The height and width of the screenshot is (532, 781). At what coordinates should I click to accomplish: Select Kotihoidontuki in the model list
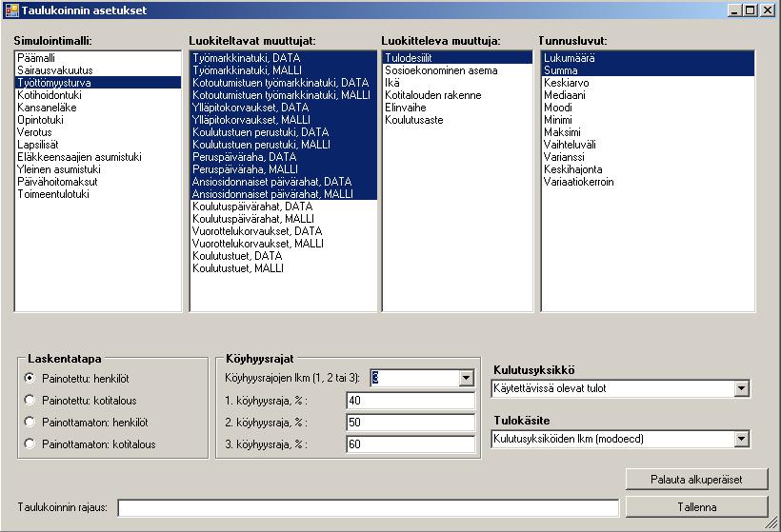click(x=98, y=95)
